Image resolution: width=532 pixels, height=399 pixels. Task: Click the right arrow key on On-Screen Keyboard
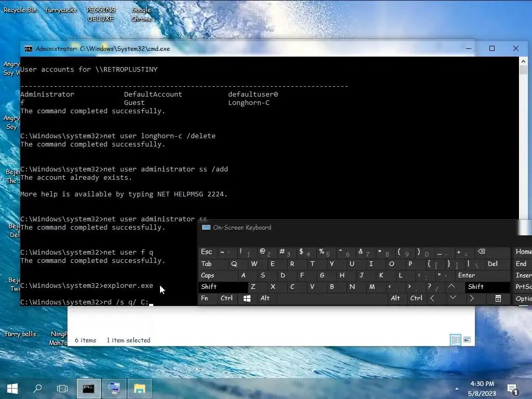click(472, 298)
